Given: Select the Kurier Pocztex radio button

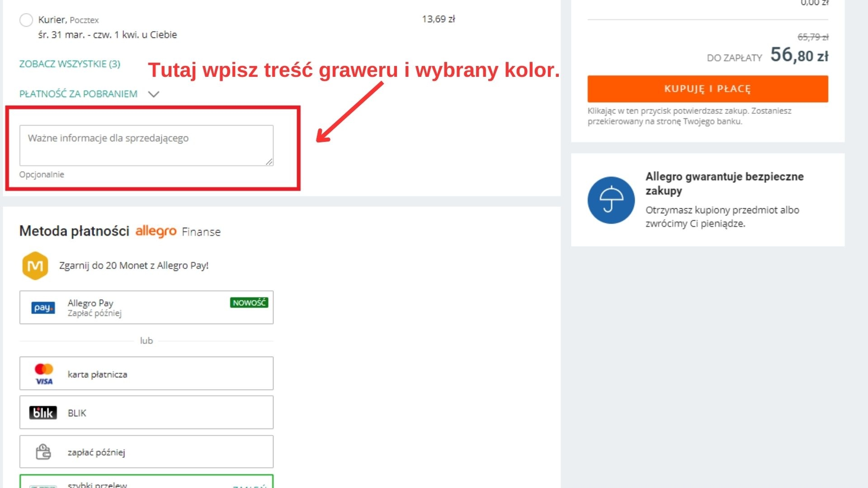Looking at the screenshot, I should pyautogui.click(x=26, y=20).
